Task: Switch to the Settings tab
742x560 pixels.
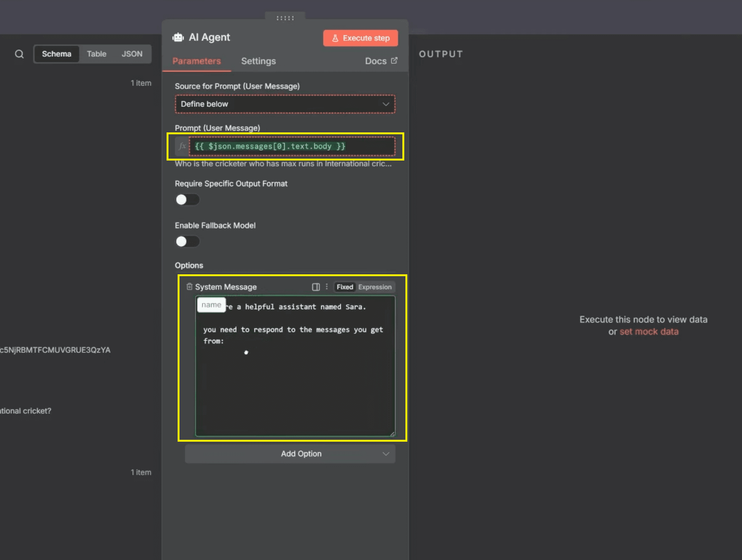Action: (258, 61)
